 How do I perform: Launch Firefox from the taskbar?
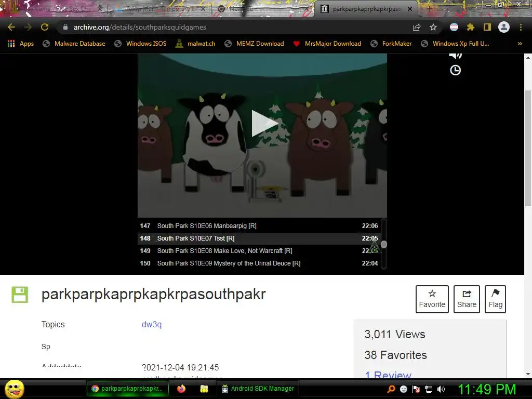(181, 389)
